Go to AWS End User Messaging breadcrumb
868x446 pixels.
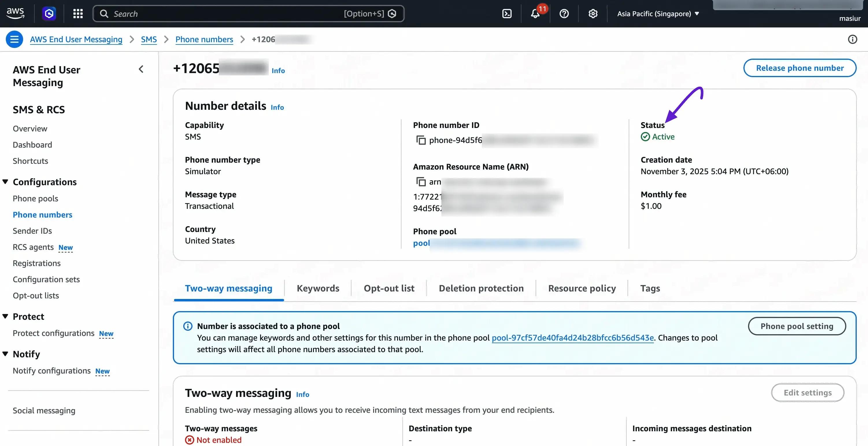pos(76,39)
